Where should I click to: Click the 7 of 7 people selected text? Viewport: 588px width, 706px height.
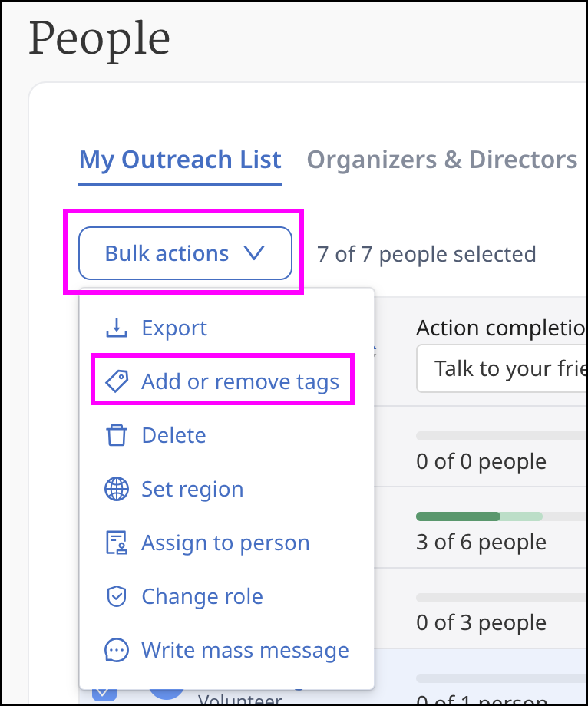pos(426,254)
